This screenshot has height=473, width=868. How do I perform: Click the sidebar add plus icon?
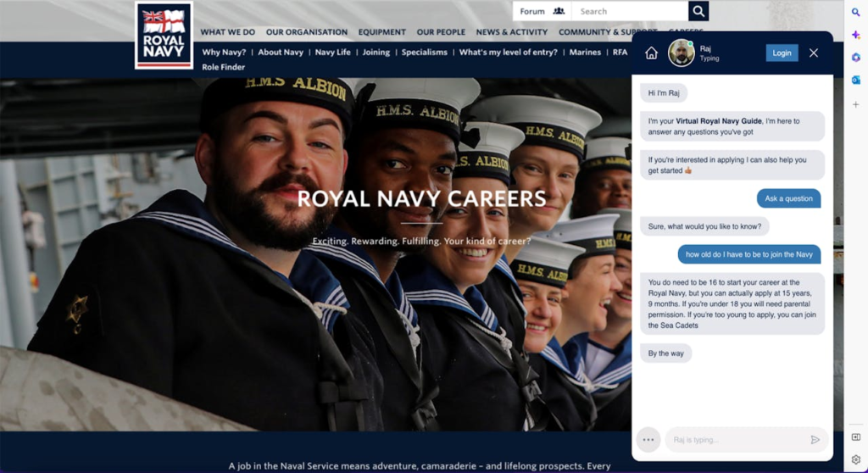click(x=856, y=104)
